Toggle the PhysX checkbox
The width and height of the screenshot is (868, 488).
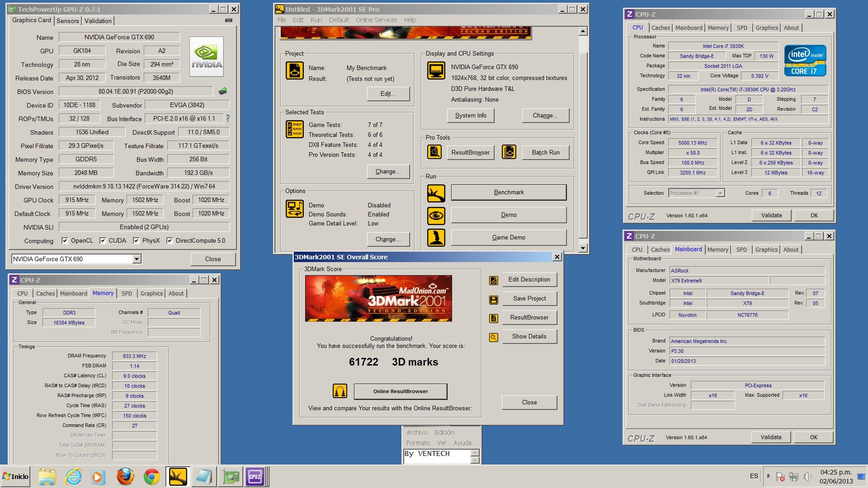136,241
